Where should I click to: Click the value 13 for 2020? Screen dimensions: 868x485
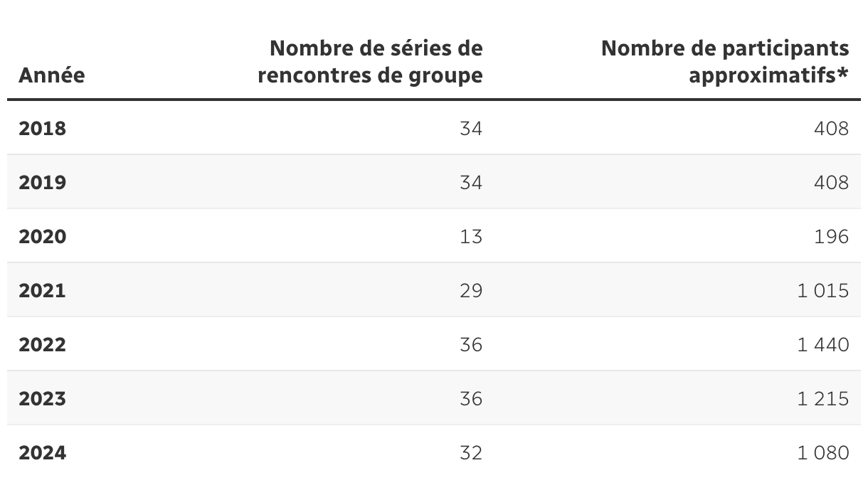pyautogui.click(x=471, y=237)
